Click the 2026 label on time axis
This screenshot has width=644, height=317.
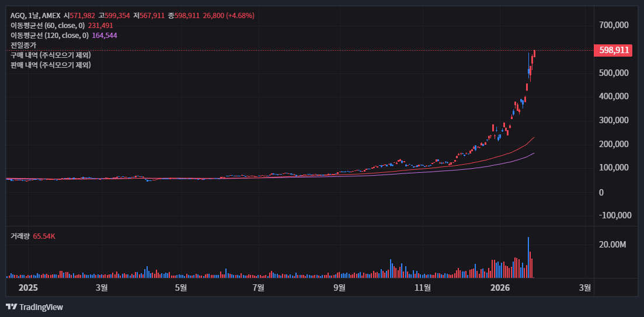pyautogui.click(x=500, y=287)
